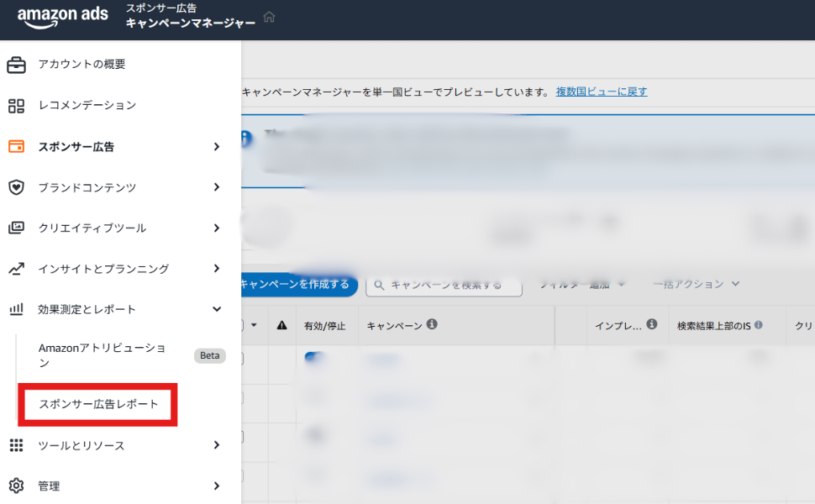The image size is (815, 504).
Task: Click the キャンペーンを検索する search field
Action: pyautogui.click(x=444, y=286)
